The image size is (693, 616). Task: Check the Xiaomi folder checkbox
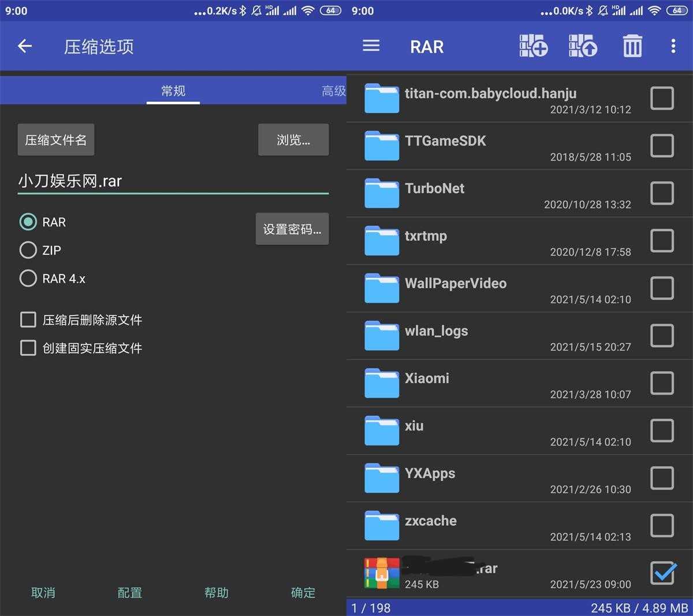point(662,383)
